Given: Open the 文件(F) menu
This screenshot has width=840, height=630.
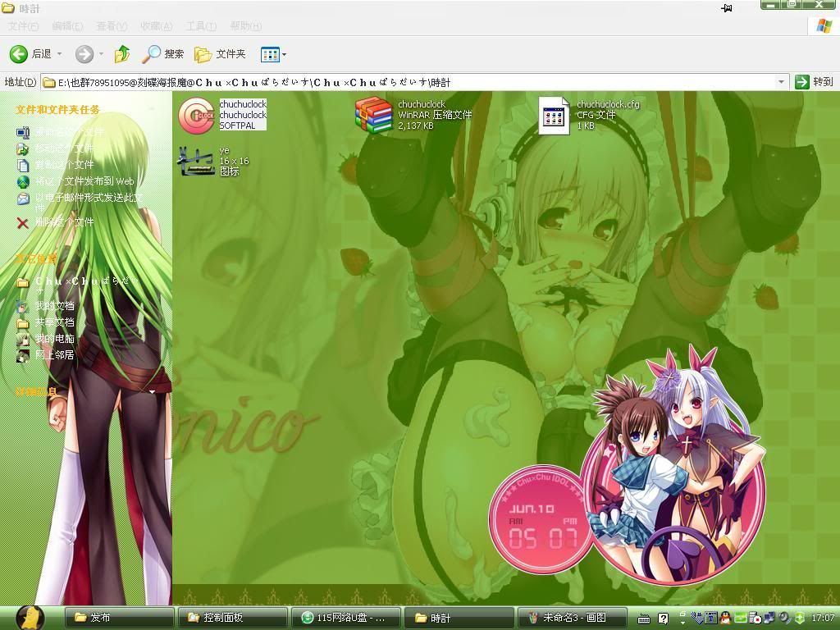Looking at the screenshot, I should click(23, 25).
